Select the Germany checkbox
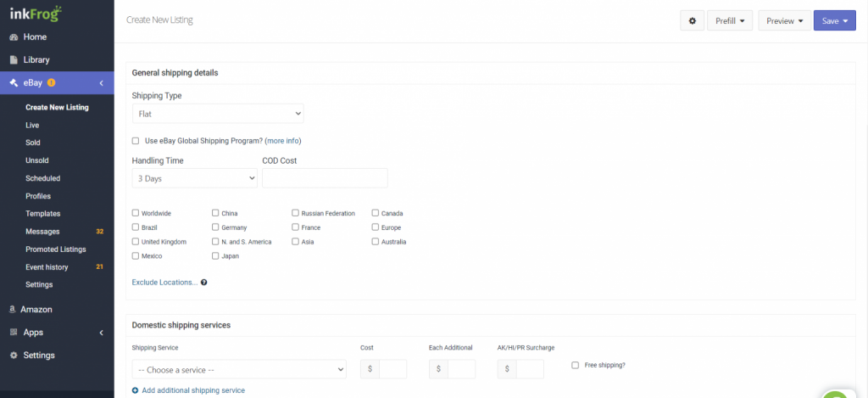The width and height of the screenshot is (868, 398). tap(215, 227)
